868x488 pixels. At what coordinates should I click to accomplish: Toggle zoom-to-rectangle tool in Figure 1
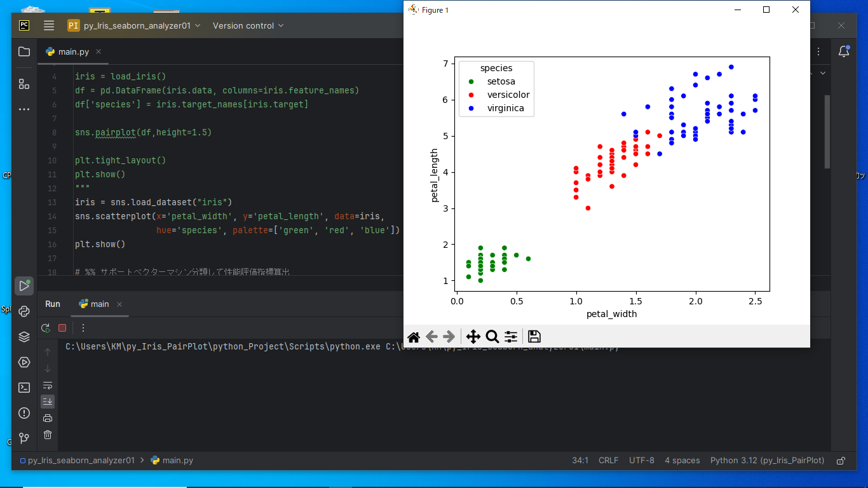492,337
